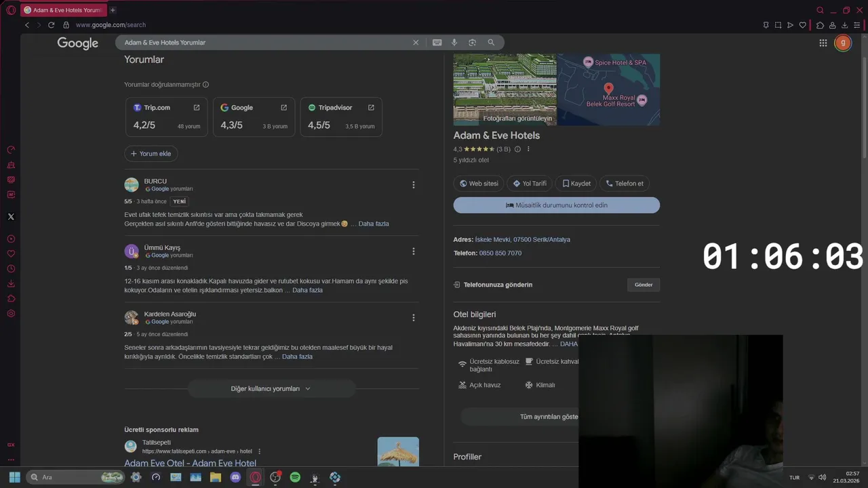Open sidebar bookmarks heart icon
The height and width of the screenshot is (488, 868).
[11, 253]
